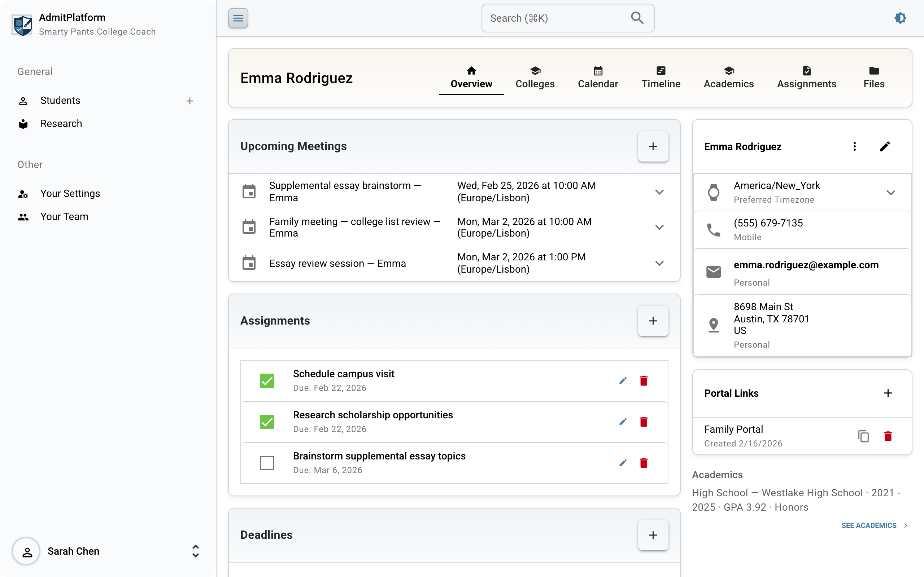924x577 pixels.
Task: Open the Timeline tab
Action: click(661, 77)
